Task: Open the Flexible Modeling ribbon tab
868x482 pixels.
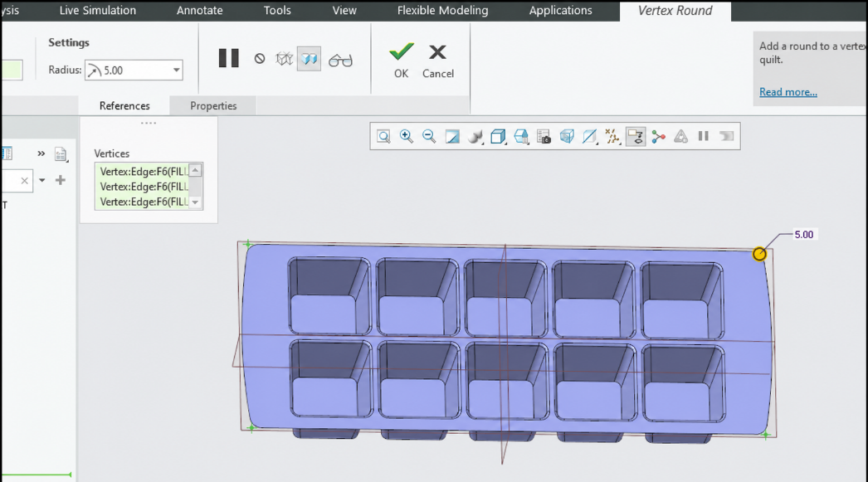Action: coord(443,11)
